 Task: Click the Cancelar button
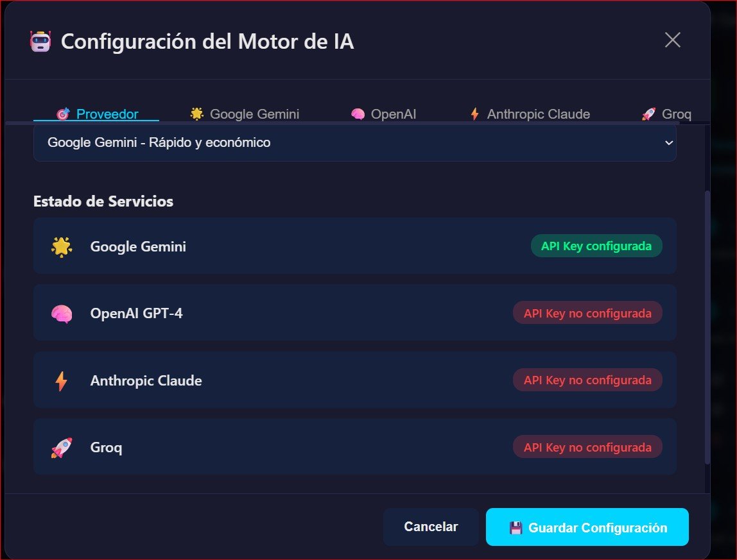pyautogui.click(x=431, y=527)
